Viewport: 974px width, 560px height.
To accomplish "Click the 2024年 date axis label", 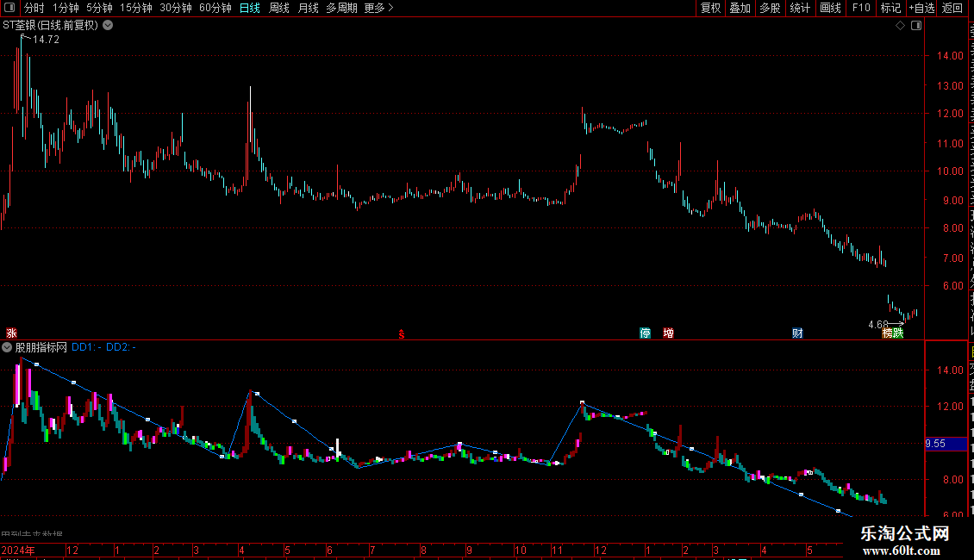I will [18, 551].
